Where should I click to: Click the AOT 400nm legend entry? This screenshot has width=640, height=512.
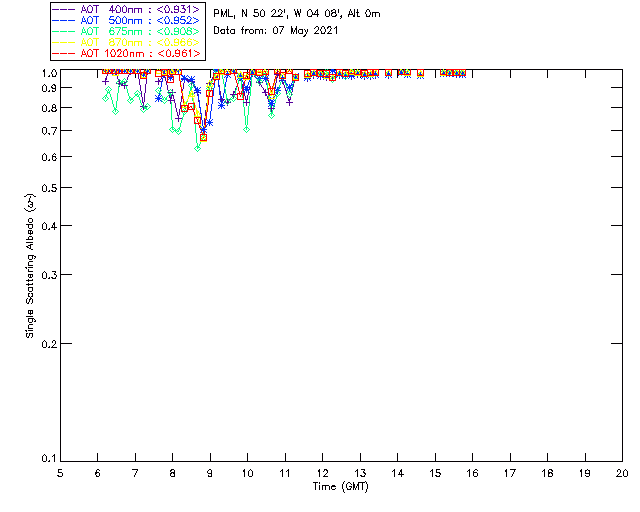(x=127, y=9)
